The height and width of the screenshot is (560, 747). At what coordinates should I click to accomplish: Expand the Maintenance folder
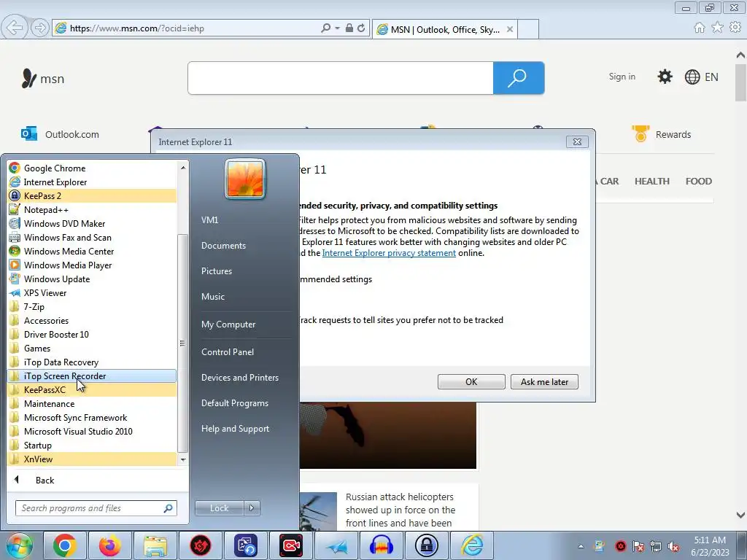click(92, 403)
